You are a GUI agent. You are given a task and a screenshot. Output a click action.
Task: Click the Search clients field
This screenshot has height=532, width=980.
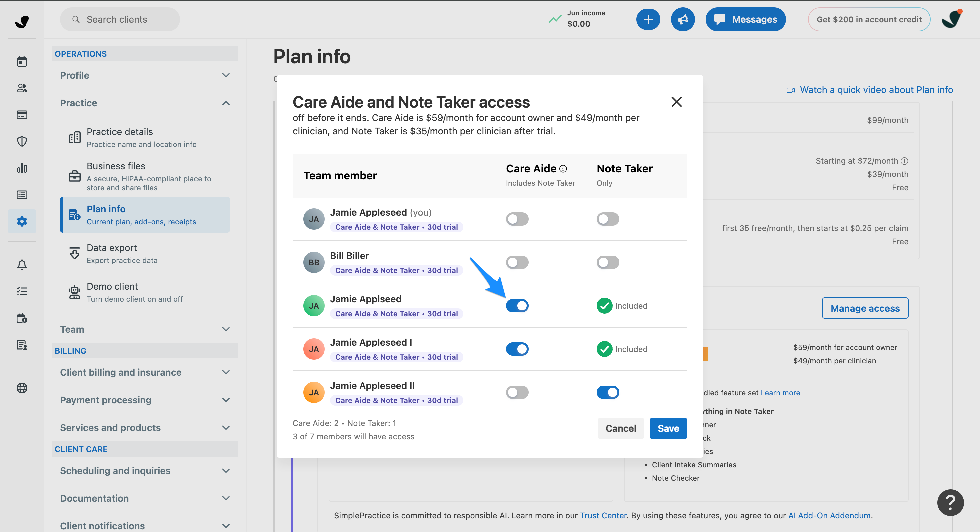pyautogui.click(x=120, y=19)
